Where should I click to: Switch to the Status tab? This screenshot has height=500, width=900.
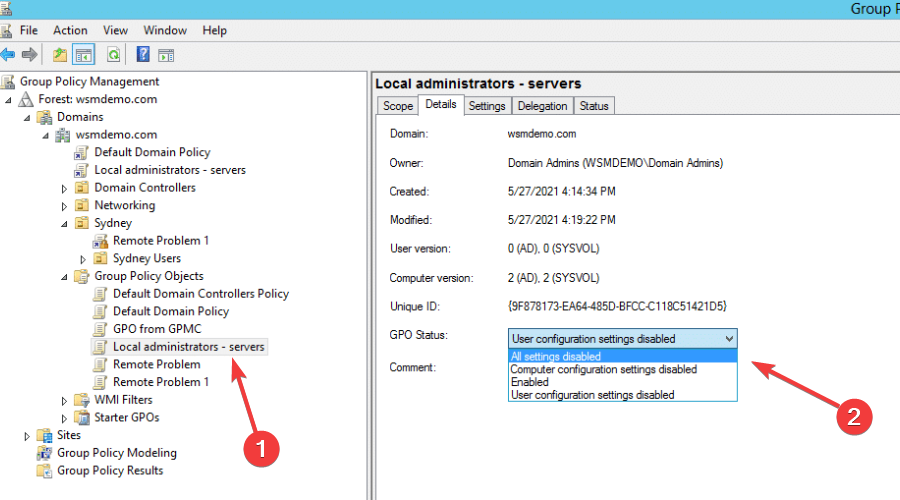(593, 106)
